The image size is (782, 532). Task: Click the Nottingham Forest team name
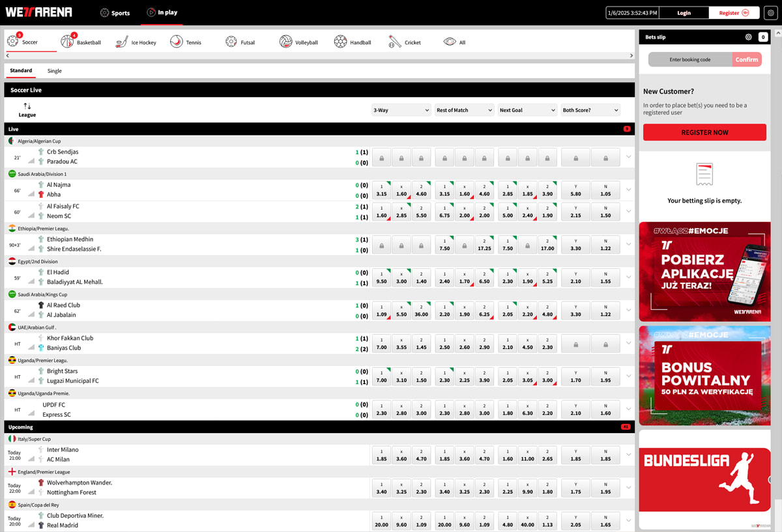pyautogui.click(x=72, y=492)
